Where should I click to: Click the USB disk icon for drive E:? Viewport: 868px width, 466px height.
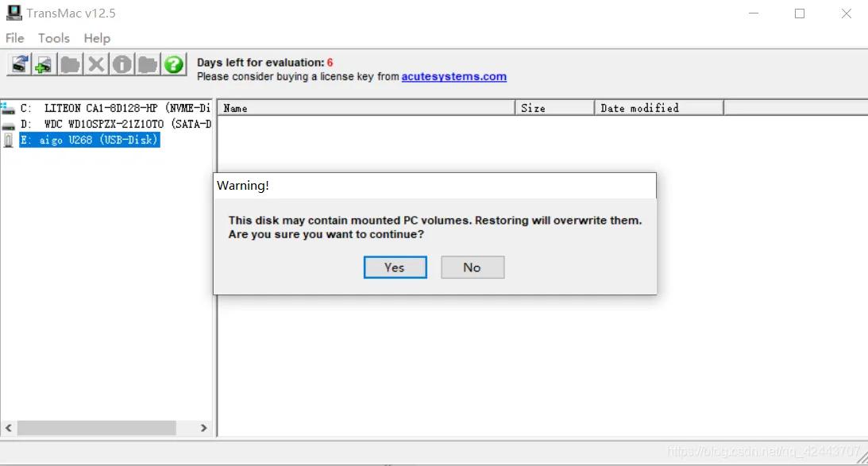(x=8, y=140)
